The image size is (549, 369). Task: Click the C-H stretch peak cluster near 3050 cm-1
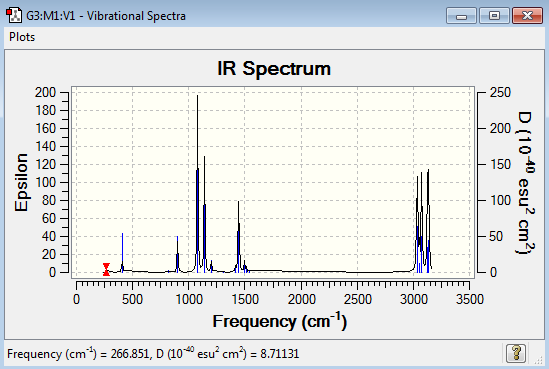point(419,221)
